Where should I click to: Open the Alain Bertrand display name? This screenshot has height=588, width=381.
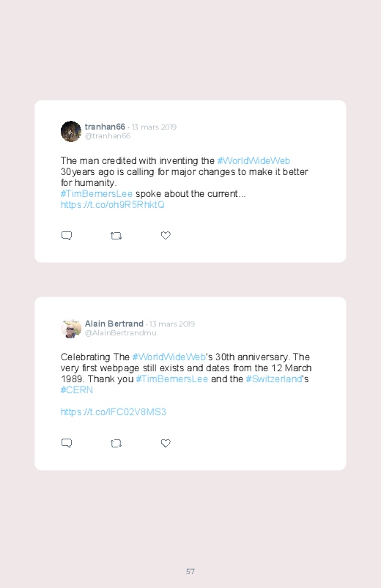click(x=114, y=324)
